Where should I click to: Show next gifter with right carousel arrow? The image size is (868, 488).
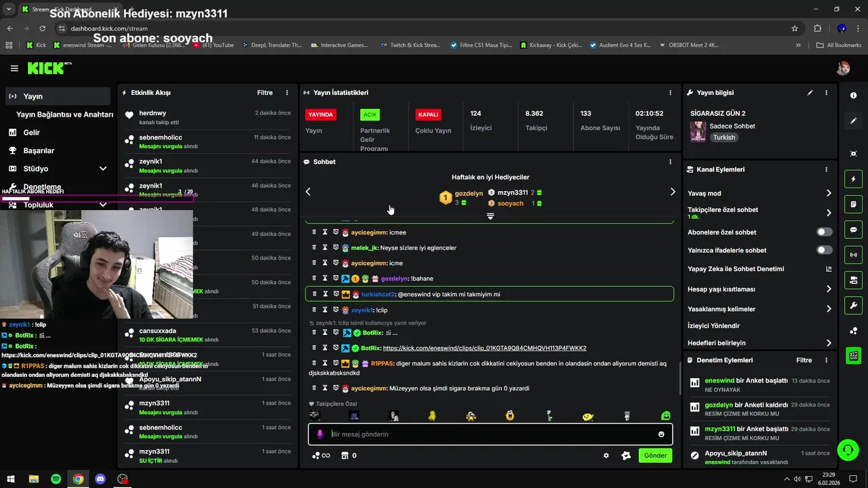click(673, 192)
